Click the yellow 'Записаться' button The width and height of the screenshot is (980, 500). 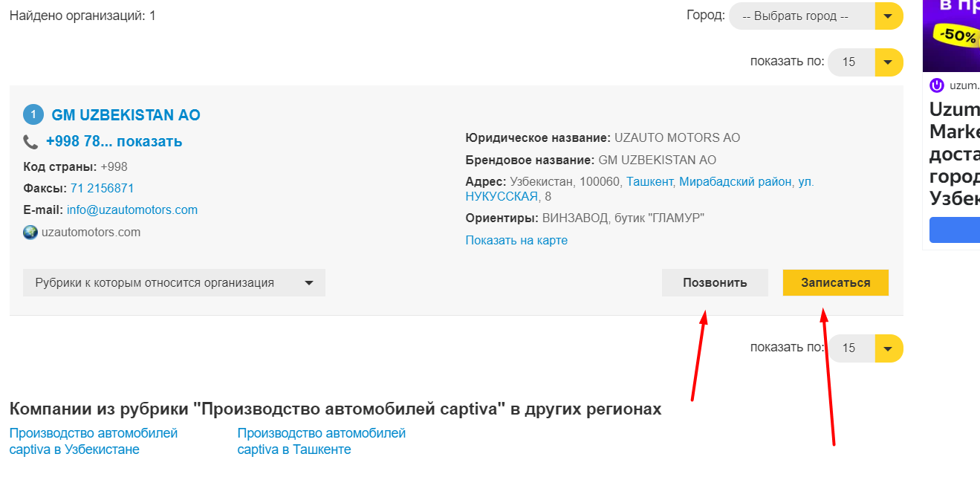click(x=836, y=283)
